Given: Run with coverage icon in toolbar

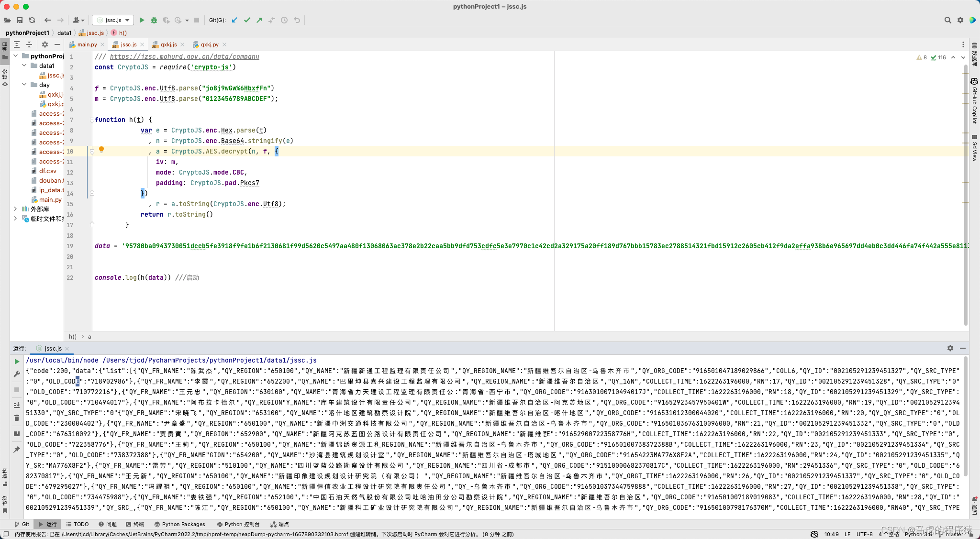Looking at the screenshot, I should [x=166, y=20].
